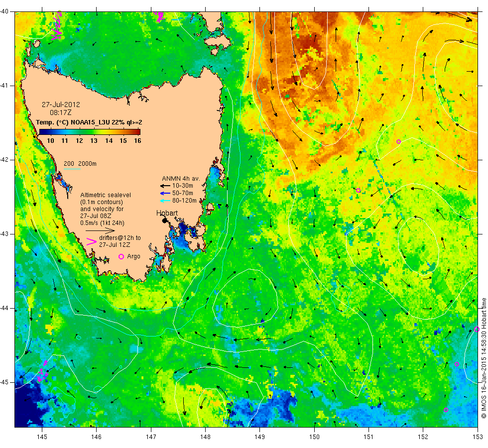Click the black 10-30m ANMN arrow
Screen dimensions: 488x448
pos(165,186)
